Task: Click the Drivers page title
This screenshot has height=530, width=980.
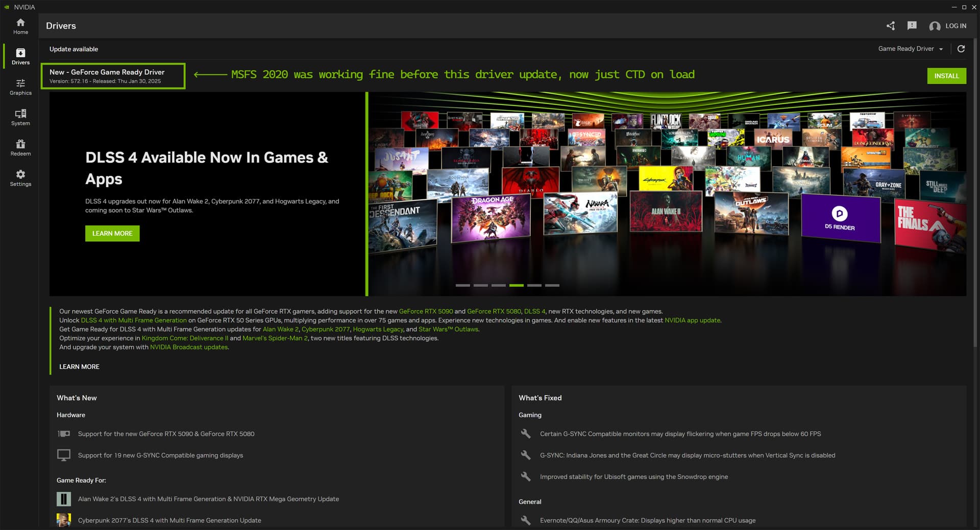Action: (61, 26)
